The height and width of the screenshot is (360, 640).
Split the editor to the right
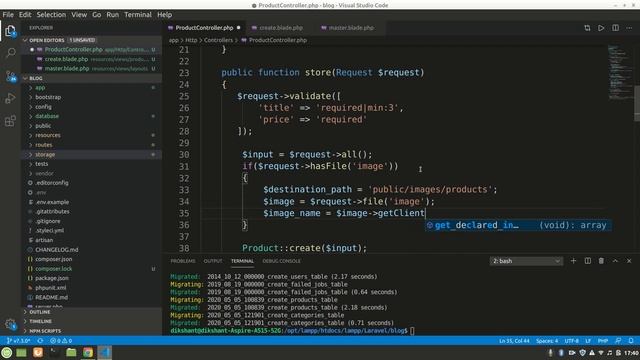pos(616,28)
